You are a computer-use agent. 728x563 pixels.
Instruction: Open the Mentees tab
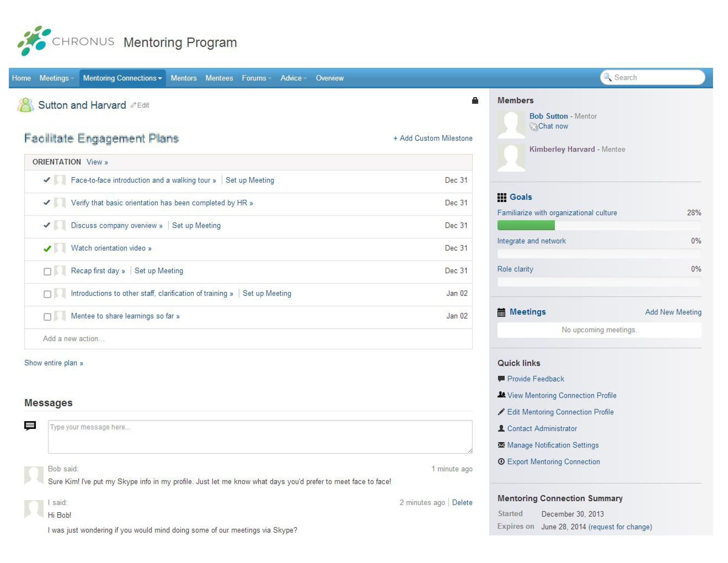pyautogui.click(x=219, y=78)
